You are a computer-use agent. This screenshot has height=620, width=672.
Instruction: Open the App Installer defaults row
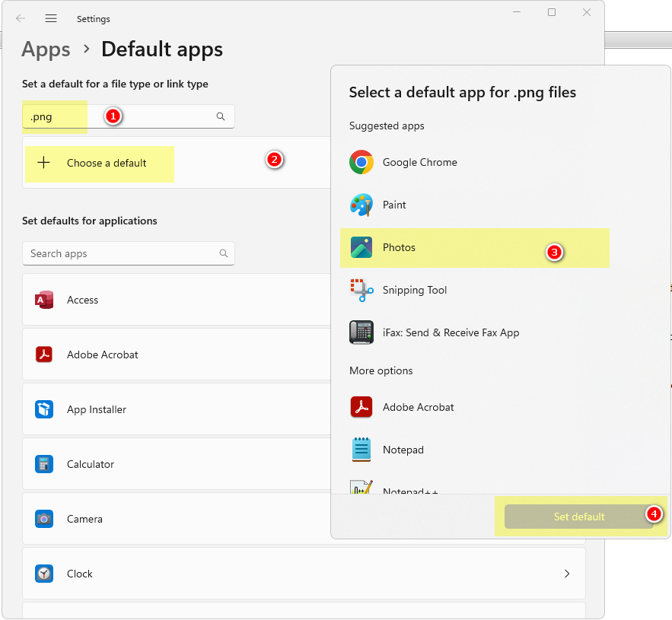click(x=97, y=409)
